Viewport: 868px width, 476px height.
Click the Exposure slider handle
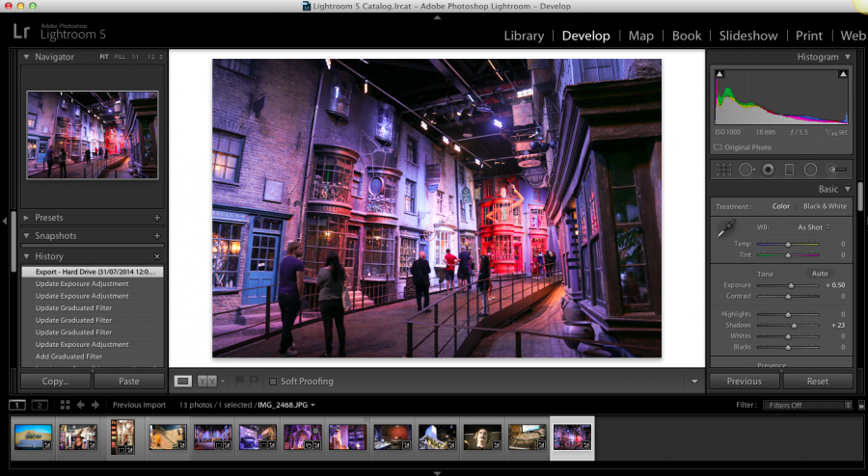click(791, 286)
